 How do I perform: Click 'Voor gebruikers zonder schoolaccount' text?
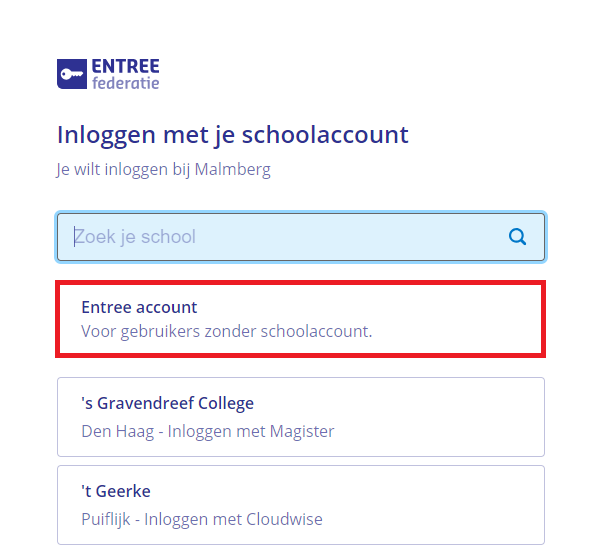(227, 331)
